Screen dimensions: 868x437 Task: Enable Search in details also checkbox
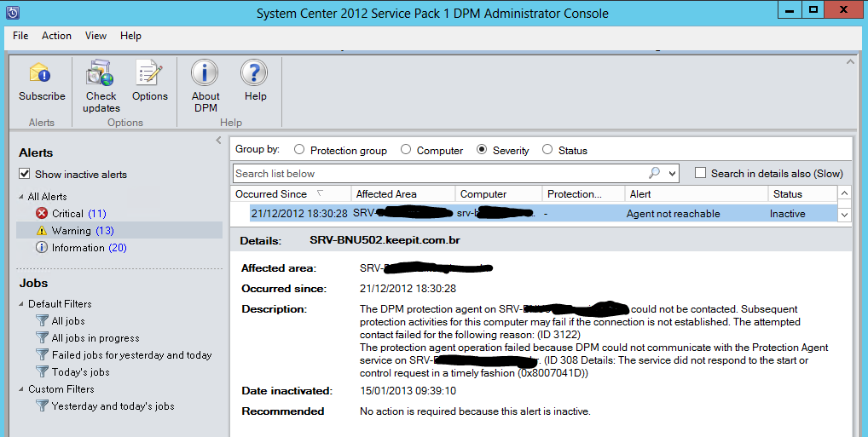(x=700, y=173)
